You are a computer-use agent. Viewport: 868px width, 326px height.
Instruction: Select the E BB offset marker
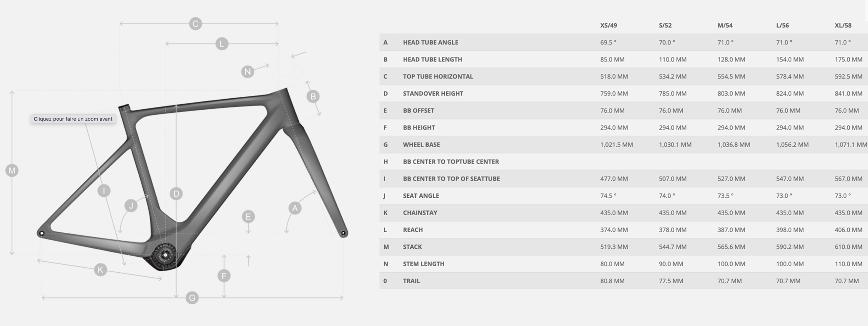(248, 217)
